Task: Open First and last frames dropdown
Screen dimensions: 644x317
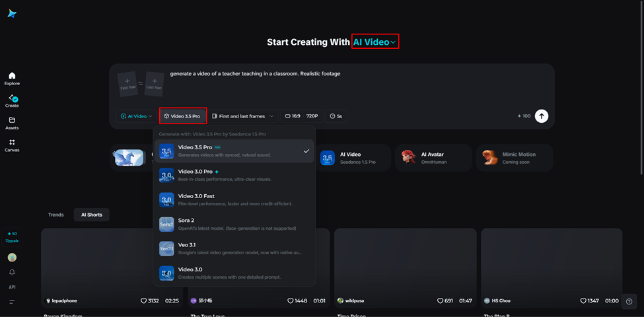Action: tap(242, 116)
